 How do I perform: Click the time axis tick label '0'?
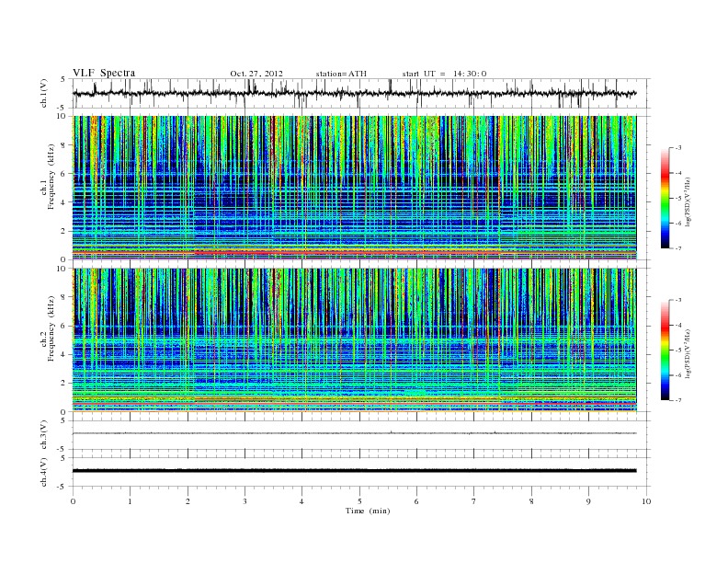point(73,501)
